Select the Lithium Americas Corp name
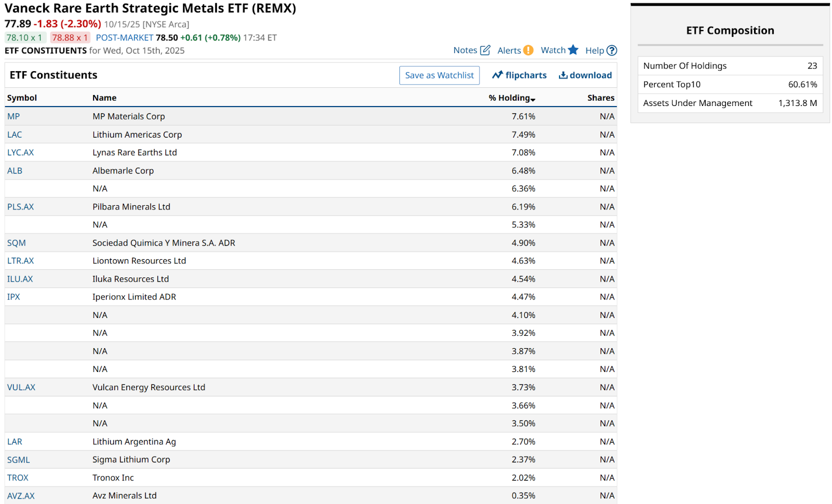832x504 pixels. [x=137, y=135]
